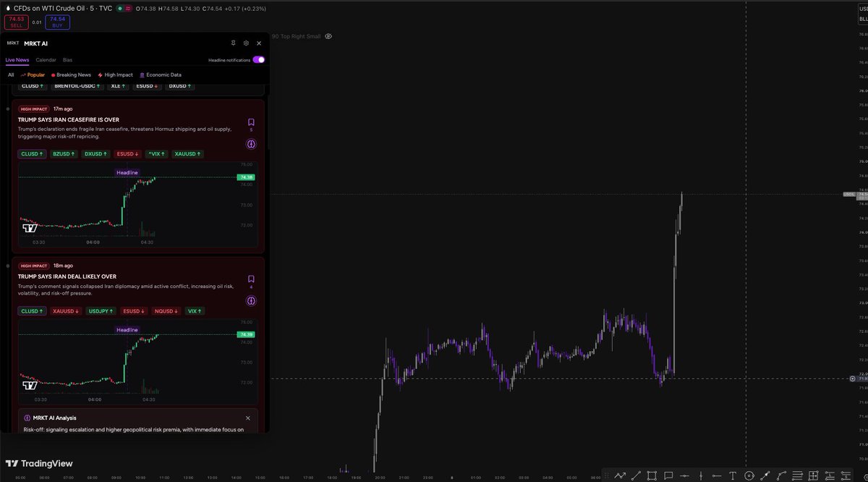
Task: Select the Arrow drawing tool
Action: 765,475
